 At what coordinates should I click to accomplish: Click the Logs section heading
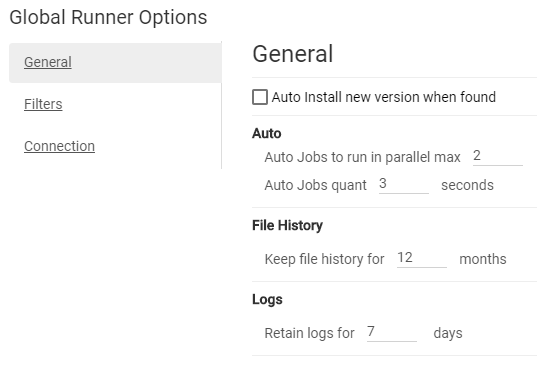tap(267, 299)
